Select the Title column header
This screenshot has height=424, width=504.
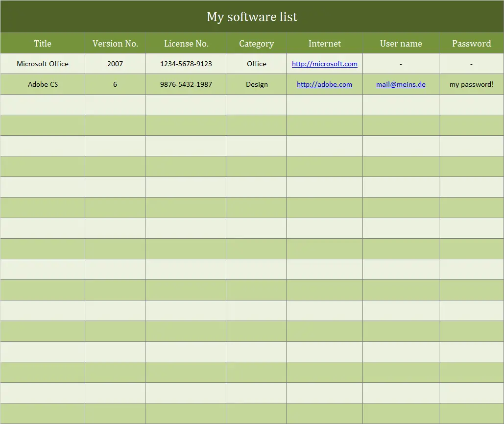click(43, 43)
